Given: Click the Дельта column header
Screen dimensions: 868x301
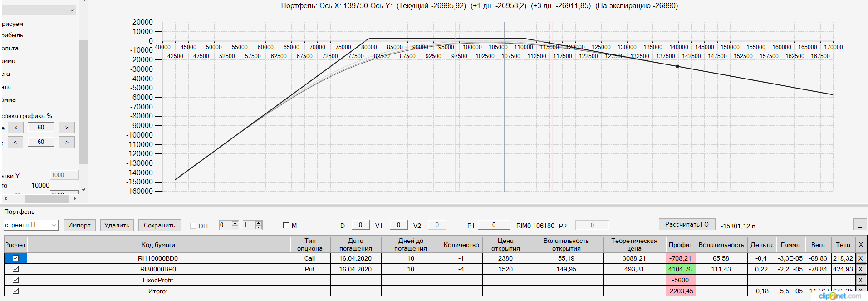Looking at the screenshot, I should tap(761, 245).
